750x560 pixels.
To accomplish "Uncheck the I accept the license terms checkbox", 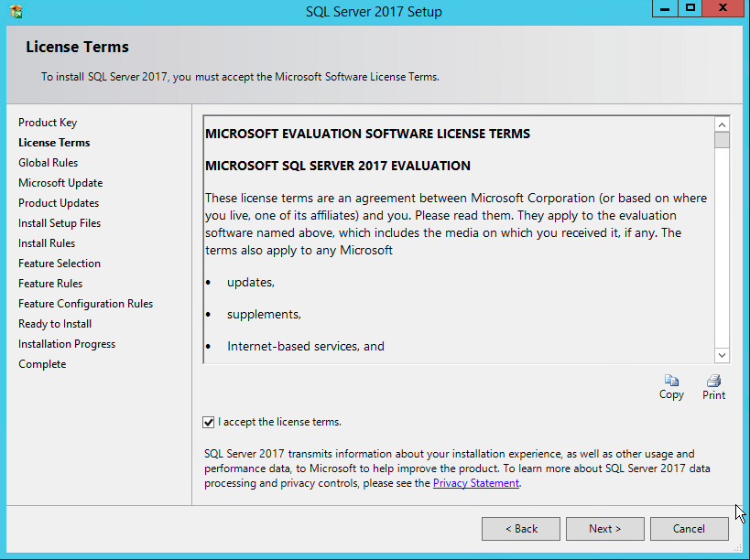I will pos(209,422).
